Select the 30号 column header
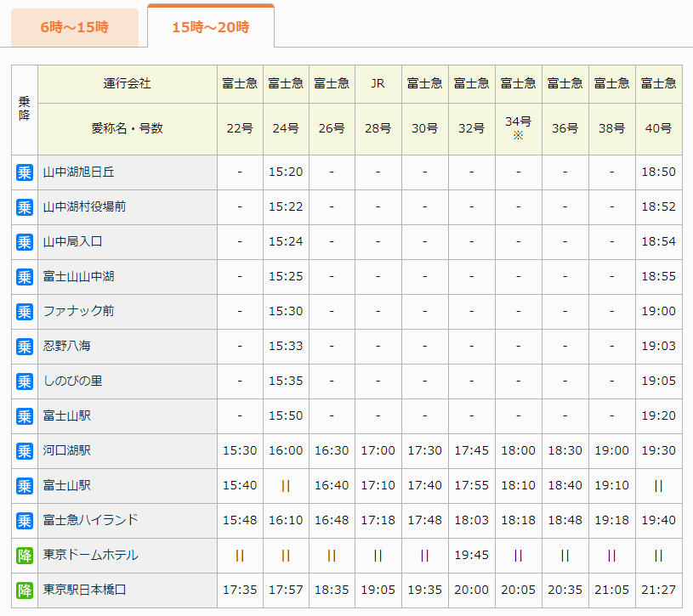693x616 pixels. click(425, 129)
